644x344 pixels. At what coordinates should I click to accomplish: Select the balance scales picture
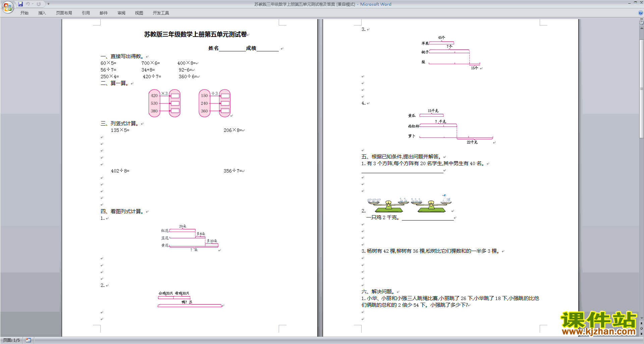tap(410, 204)
